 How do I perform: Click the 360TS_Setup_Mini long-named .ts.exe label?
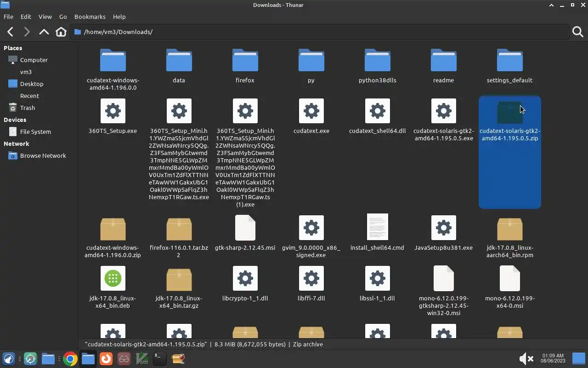point(179,164)
